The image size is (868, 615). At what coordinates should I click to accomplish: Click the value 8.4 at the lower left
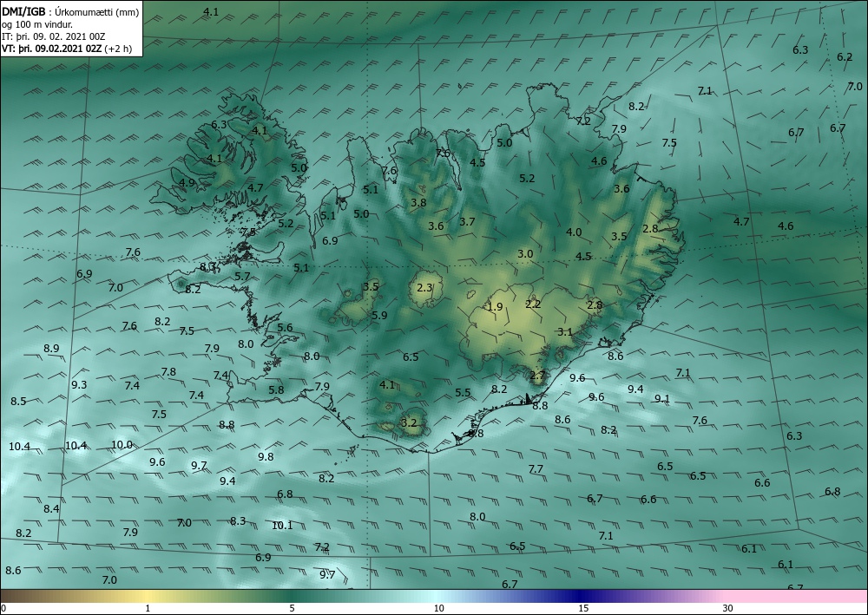[51, 508]
